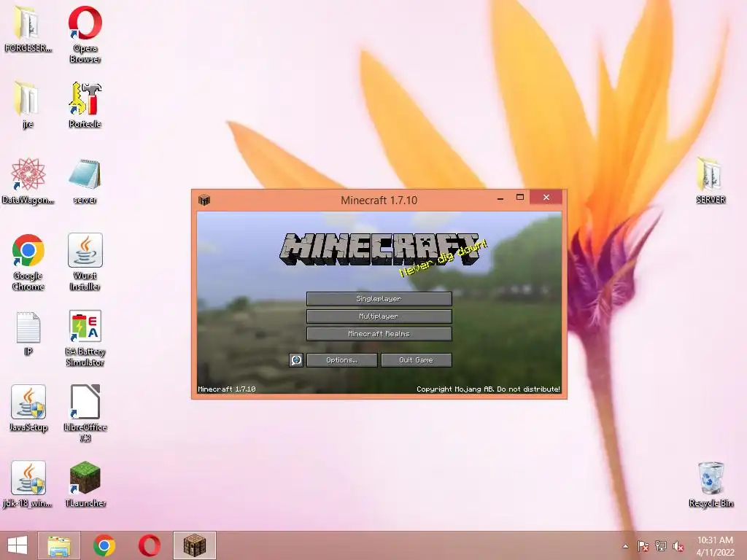
Task: Select the SERVER folder on desktop
Action: [x=711, y=181]
